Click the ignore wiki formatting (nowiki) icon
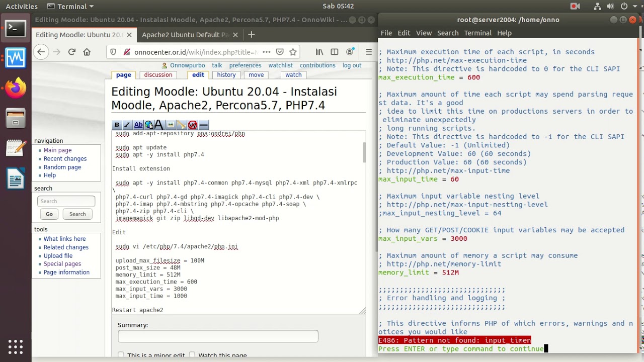This screenshot has height=362, width=644. [193, 125]
